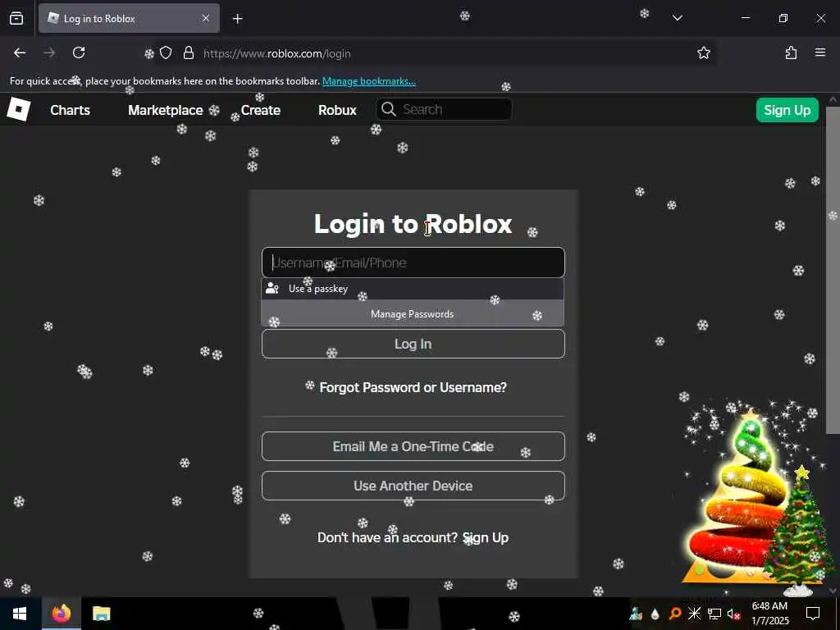The width and height of the screenshot is (840, 630).
Task: Open Firefox application hamburger menu
Action: coord(820,52)
